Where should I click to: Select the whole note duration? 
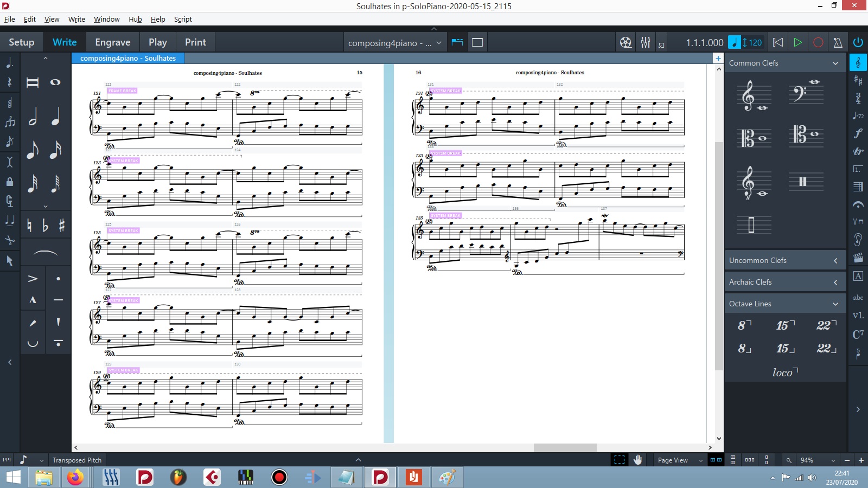pos(55,82)
